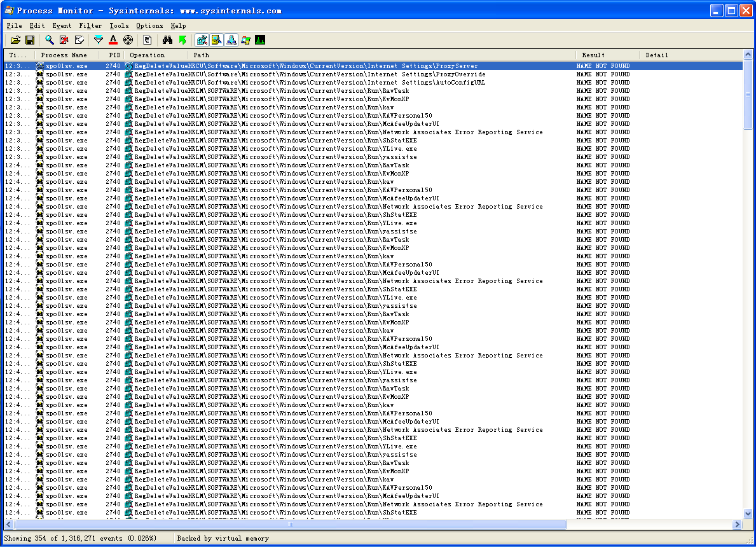Open the Filter dialog funnel icon
The width and height of the screenshot is (756, 547).
(99, 40)
